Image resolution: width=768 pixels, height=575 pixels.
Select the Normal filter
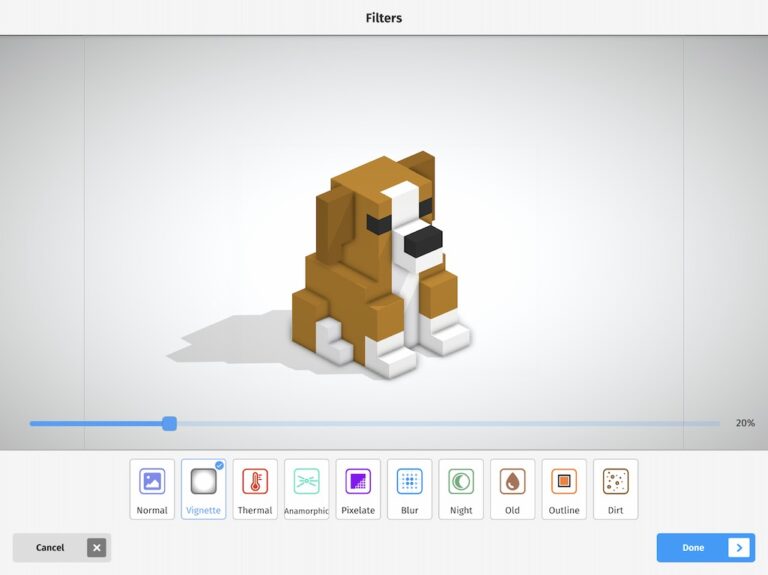click(152, 489)
